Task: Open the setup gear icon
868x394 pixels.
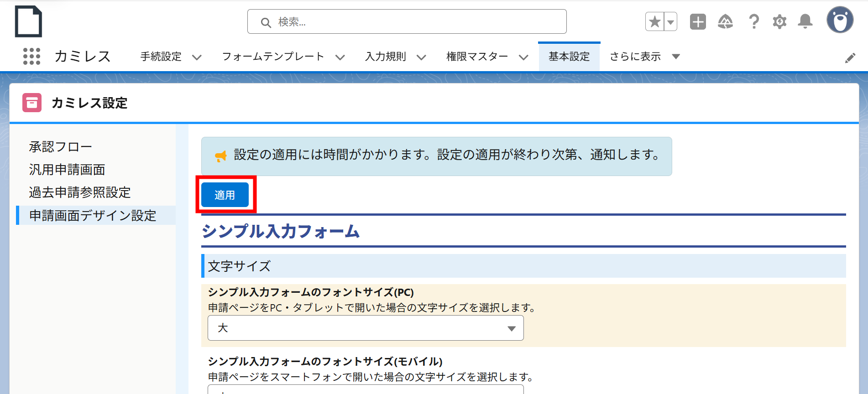Action: [x=779, y=21]
